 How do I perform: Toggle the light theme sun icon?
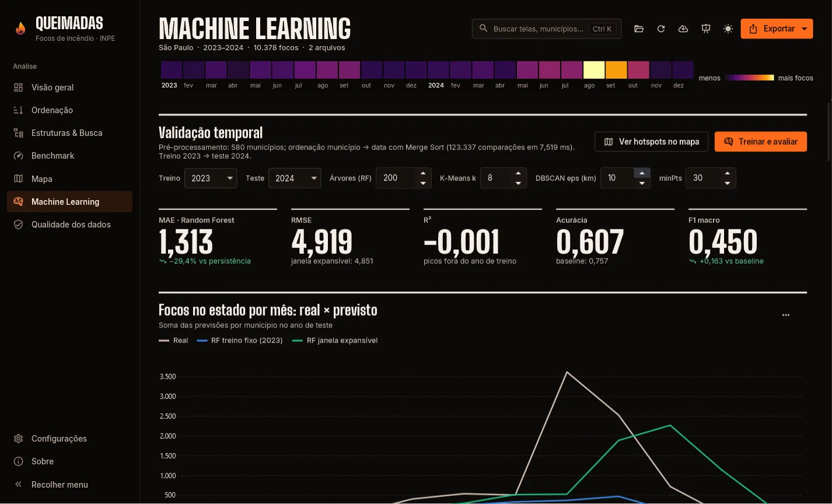(x=728, y=29)
